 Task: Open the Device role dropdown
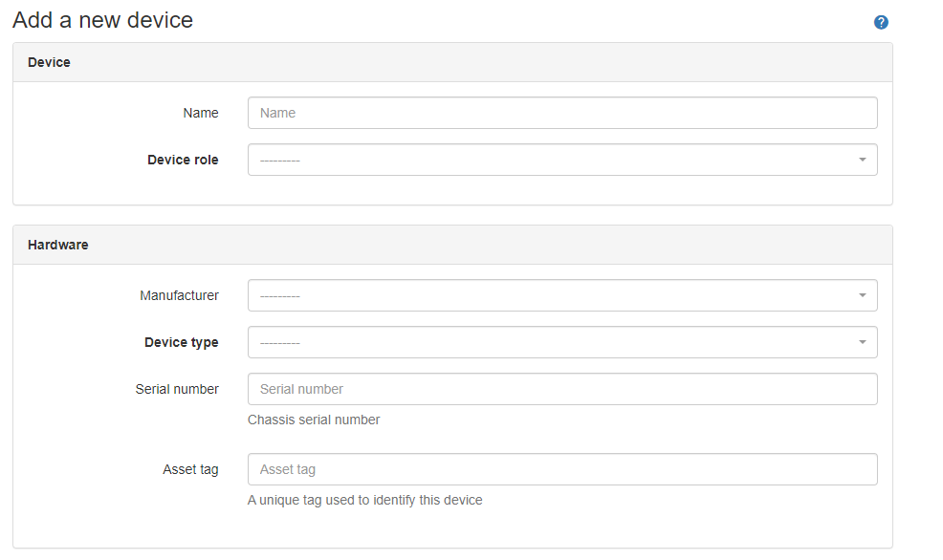561,160
